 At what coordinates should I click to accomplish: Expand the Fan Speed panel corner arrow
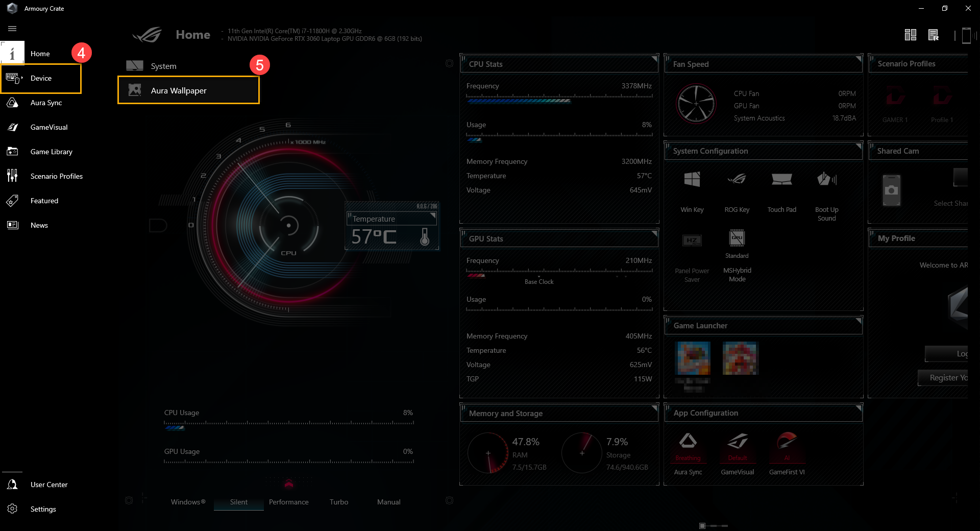(x=858, y=58)
